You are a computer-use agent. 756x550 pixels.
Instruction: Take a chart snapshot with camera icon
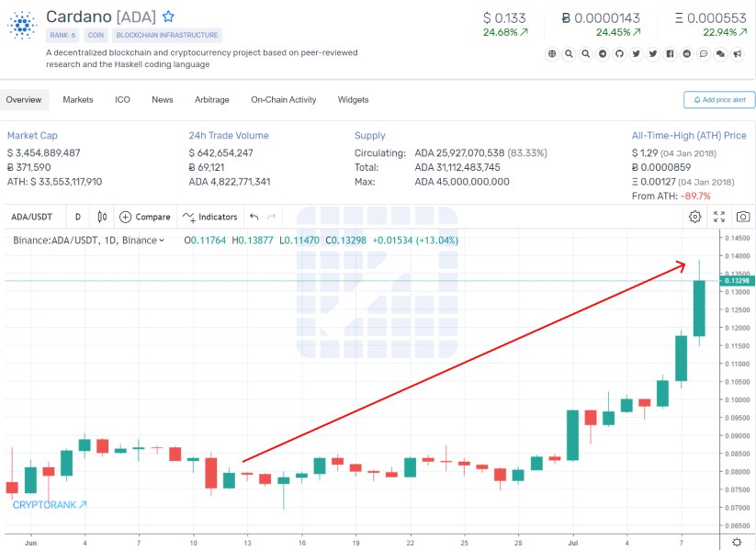click(743, 217)
